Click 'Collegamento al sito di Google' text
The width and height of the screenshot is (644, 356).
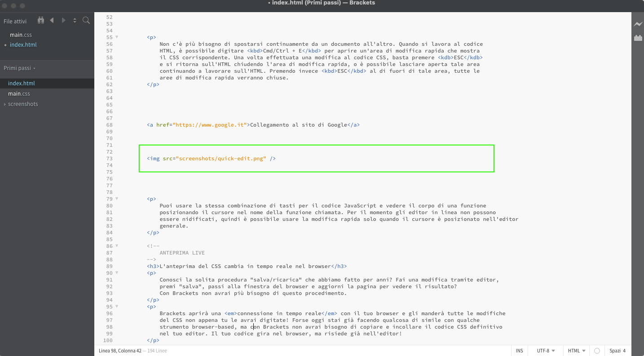(x=299, y=125)
